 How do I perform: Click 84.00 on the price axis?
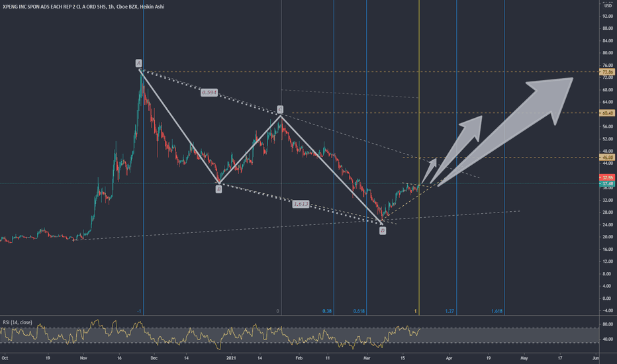click(608, 40)
